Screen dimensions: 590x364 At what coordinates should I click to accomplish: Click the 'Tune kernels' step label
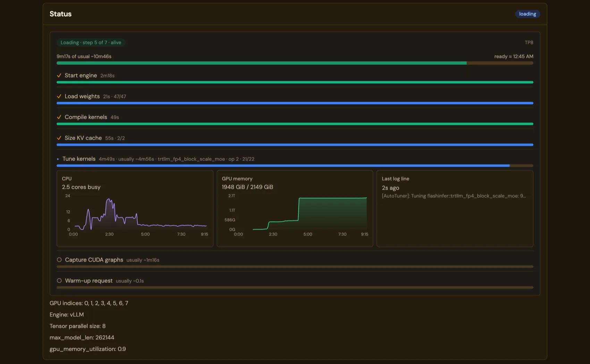click(79, 159)
